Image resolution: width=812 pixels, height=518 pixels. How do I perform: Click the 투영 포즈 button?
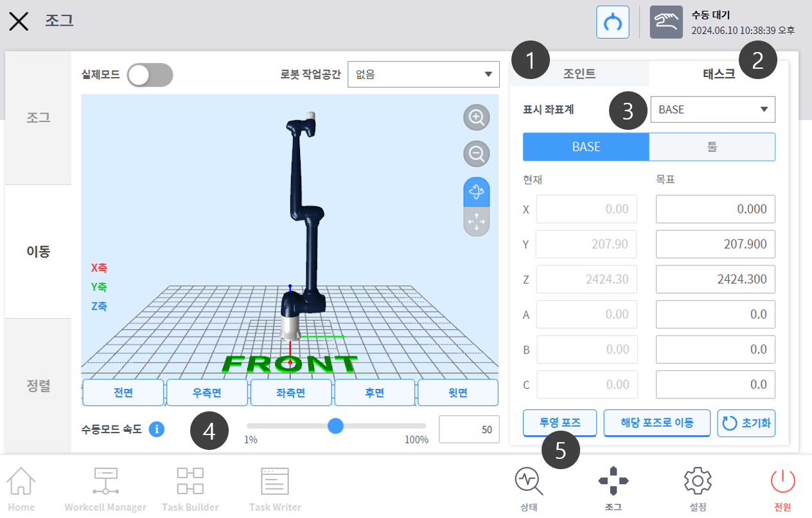click(x=560, y=423)
